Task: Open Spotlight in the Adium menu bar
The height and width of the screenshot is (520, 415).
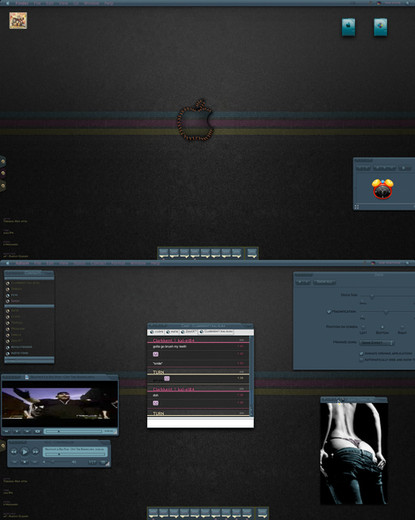Action: tap(407, 263)
